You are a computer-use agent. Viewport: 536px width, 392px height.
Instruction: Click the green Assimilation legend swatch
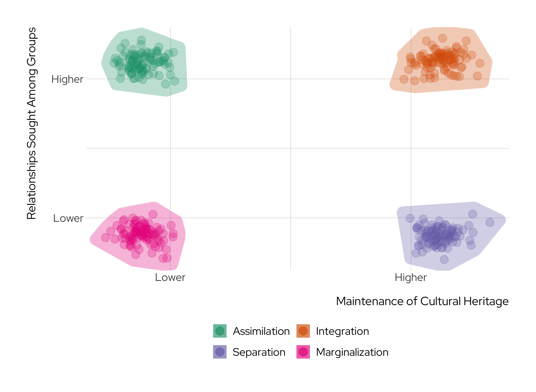coord(220,331)
